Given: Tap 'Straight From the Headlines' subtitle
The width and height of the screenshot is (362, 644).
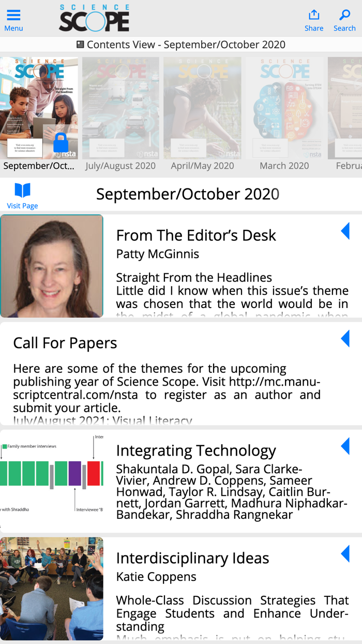Looking at the screenshot, I should coord(194,277).
